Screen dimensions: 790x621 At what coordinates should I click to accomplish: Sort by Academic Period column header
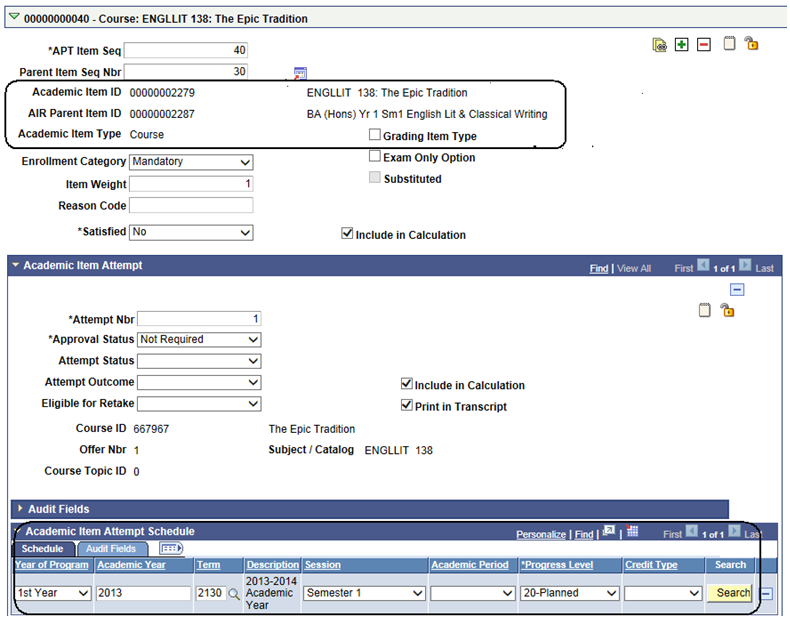(470, 565)
